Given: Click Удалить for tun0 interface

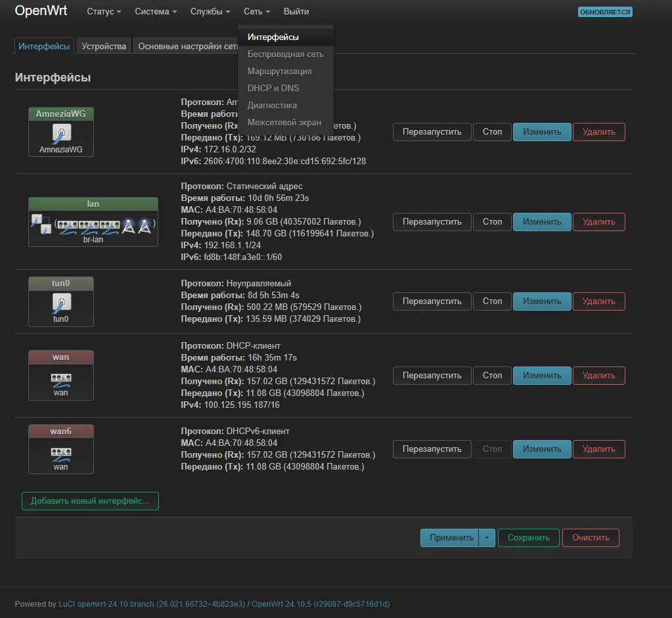Looking at the screenshot, I should click(x=598, y=301).
